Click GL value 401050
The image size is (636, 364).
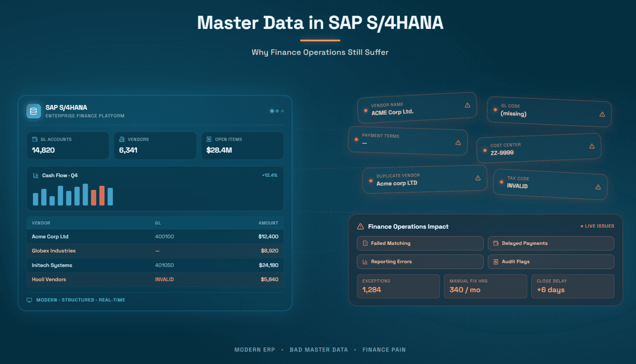pos(164,265)
